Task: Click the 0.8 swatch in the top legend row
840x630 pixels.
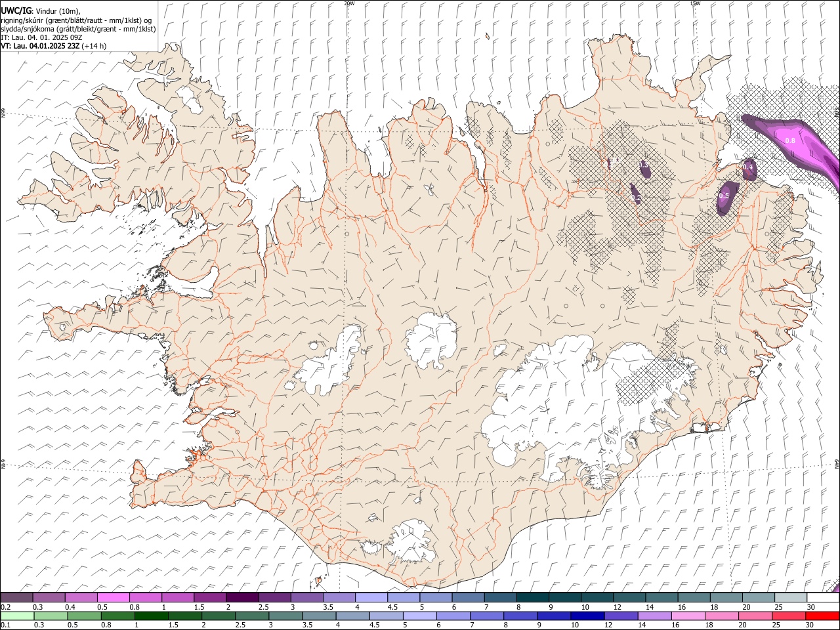Action: tap(145, 597)
